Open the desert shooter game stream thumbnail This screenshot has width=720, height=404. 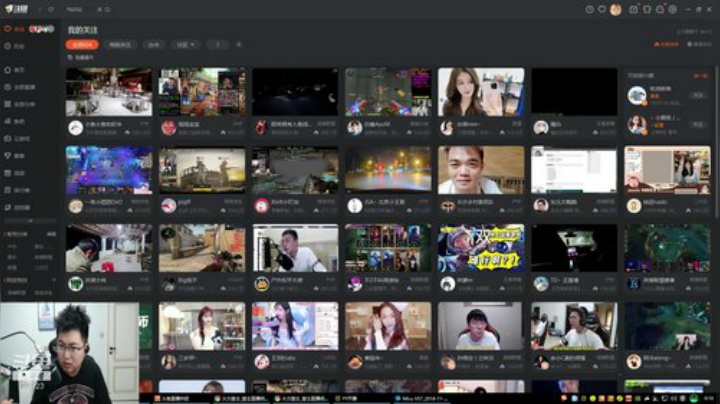coord(202,248)
